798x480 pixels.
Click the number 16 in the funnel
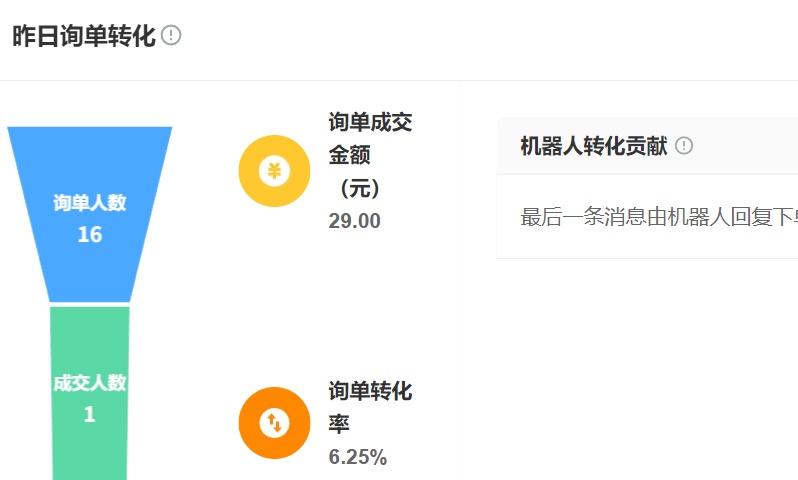90,235
